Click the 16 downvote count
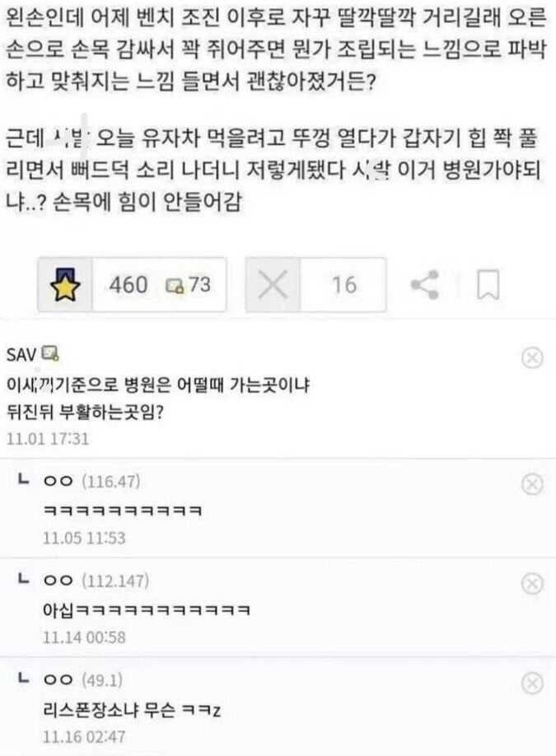The image size is (556, 756). 344,284
